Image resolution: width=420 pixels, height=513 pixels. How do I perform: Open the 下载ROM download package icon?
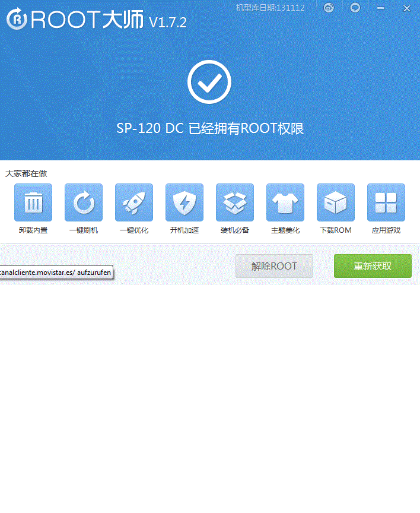pos(336,202)
